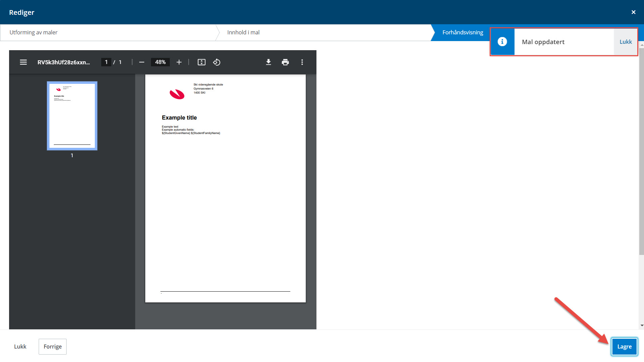This screenshot has height=362, width=644.
Task: Click the 48% zoom level field
Action: coord(160,62)
